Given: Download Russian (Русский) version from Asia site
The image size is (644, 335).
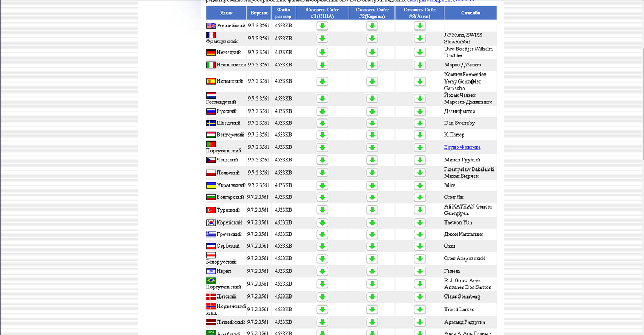Looking at the screenshot, I should coord(420,111).
